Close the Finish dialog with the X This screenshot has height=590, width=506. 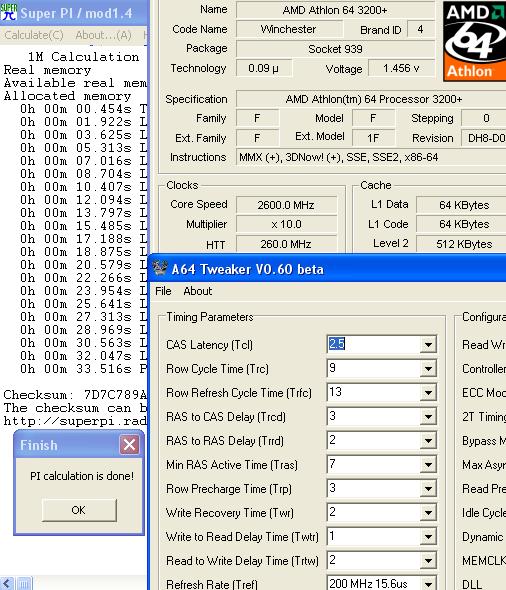point(129,445)
